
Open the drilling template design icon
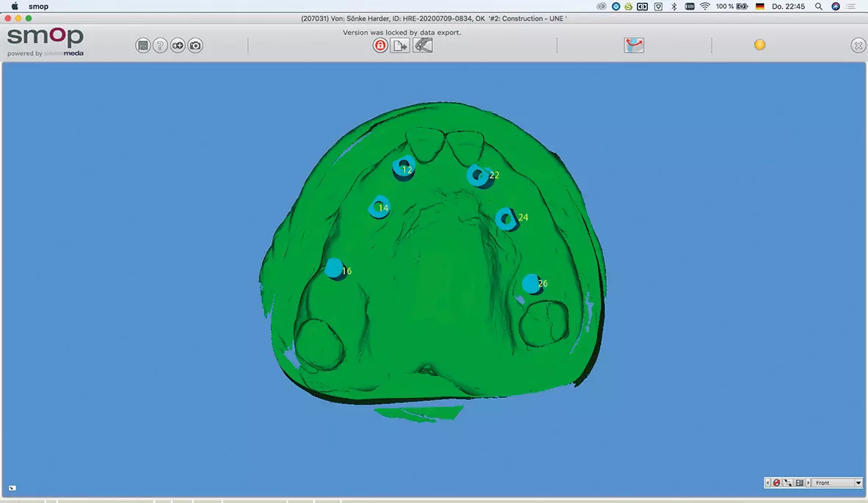click(423, 46)
